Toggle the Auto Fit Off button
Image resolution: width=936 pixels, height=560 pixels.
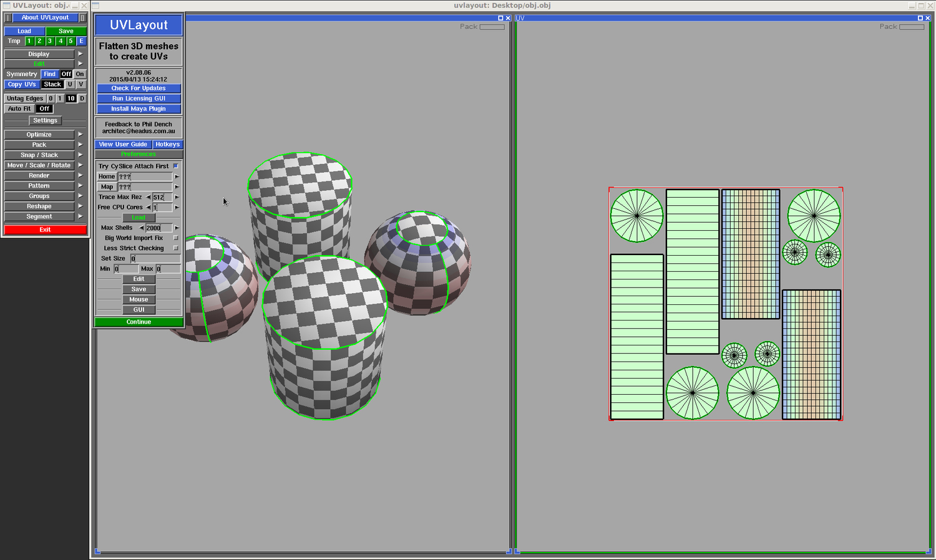[44, 109]
